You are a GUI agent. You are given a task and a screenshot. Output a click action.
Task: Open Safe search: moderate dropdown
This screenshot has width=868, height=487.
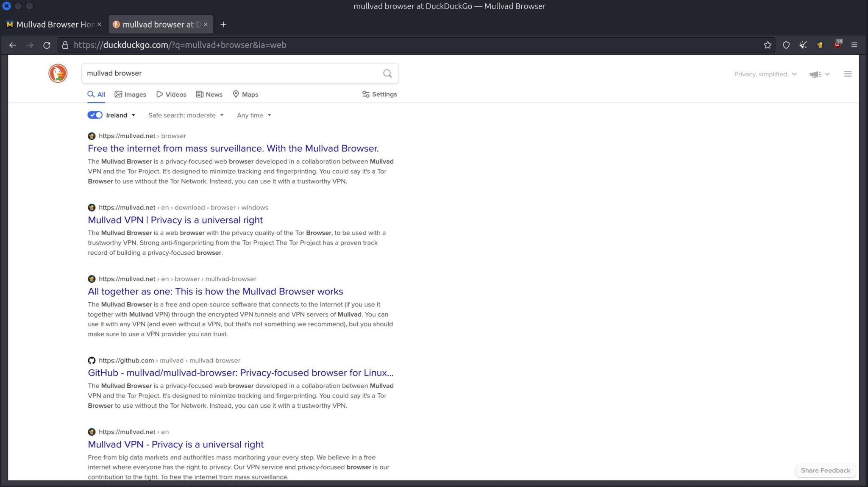pos(186,115)
